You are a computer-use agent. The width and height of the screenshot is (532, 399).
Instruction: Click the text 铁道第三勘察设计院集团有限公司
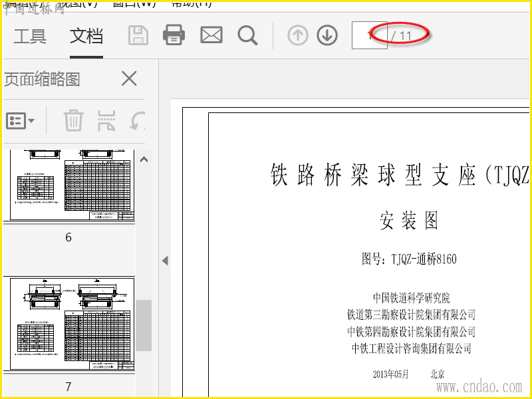pos(411,315)
